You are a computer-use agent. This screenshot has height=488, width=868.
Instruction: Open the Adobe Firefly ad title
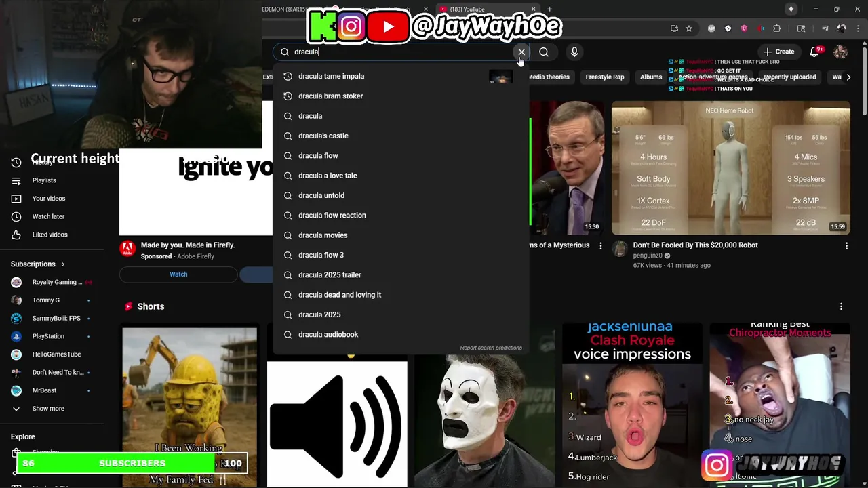pos(188,245)
